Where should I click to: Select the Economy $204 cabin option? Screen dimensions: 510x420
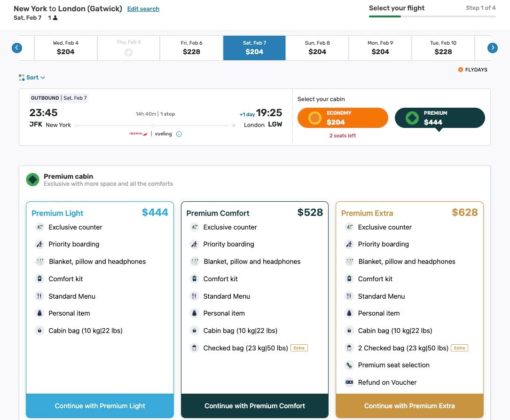click(x=343, y=118)
